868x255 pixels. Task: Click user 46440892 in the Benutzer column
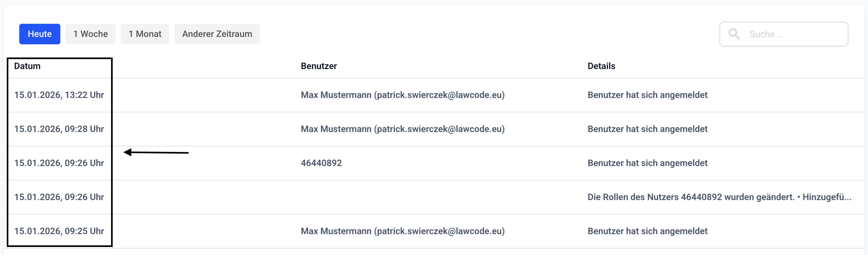pos(321,163)
